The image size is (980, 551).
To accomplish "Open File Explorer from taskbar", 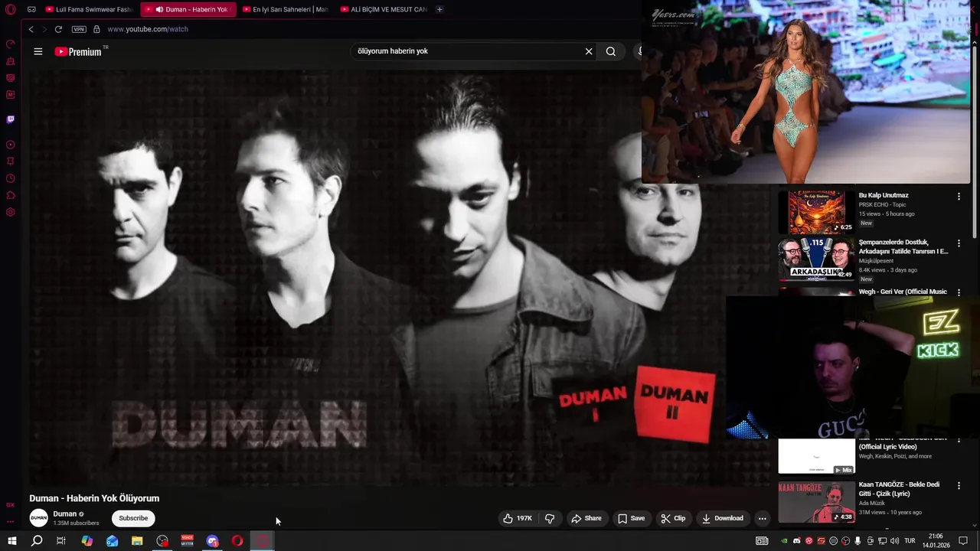I will [x=137, y=541].
